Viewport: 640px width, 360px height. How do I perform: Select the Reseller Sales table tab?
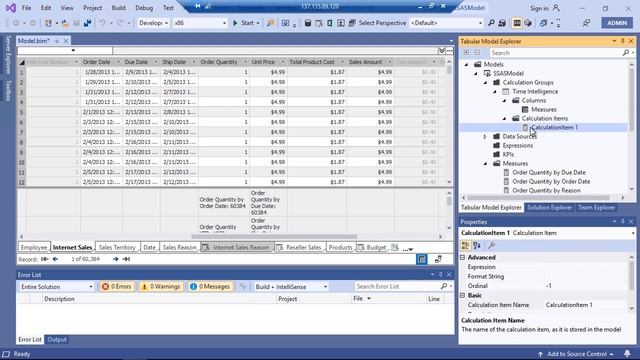point(299,247)
